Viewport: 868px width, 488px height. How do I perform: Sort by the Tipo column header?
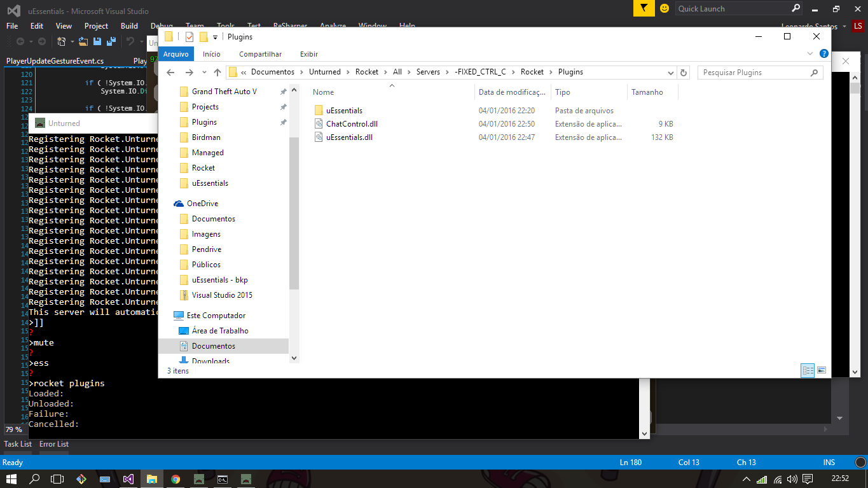pyautogui.click(x=588, y=92)
